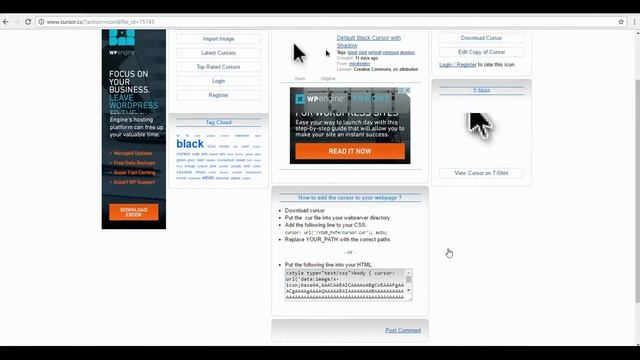Select the 'orange' tag in Tag Cloud
The width and height of the screenshot is (640, 360).
190,166
